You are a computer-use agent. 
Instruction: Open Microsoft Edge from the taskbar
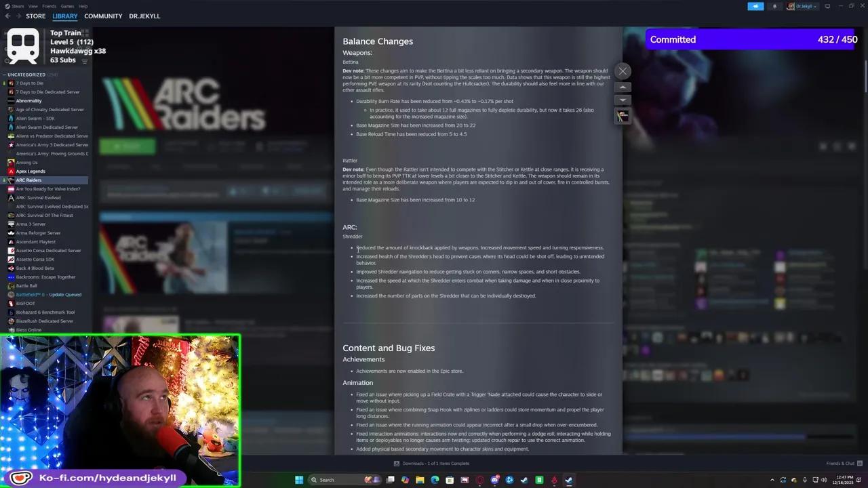(x=435, y=480)
